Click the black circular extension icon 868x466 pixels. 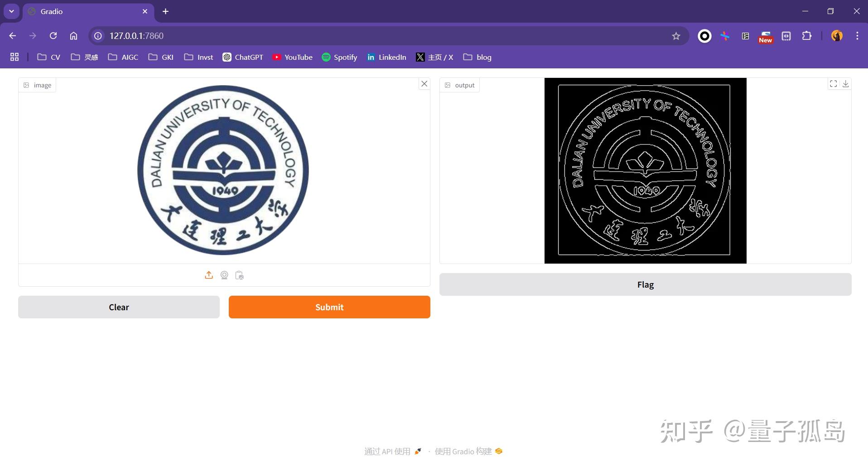[704, 36]
